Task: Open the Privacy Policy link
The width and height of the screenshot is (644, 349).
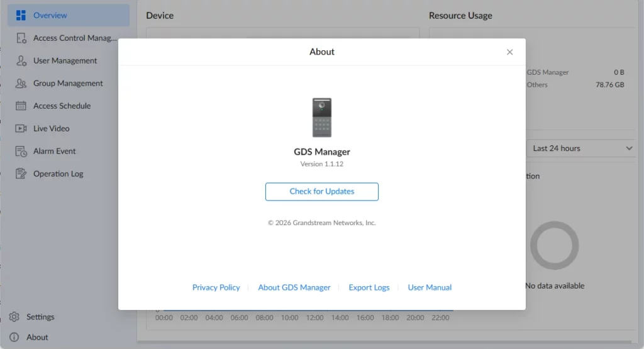Action: click(216, 287)
